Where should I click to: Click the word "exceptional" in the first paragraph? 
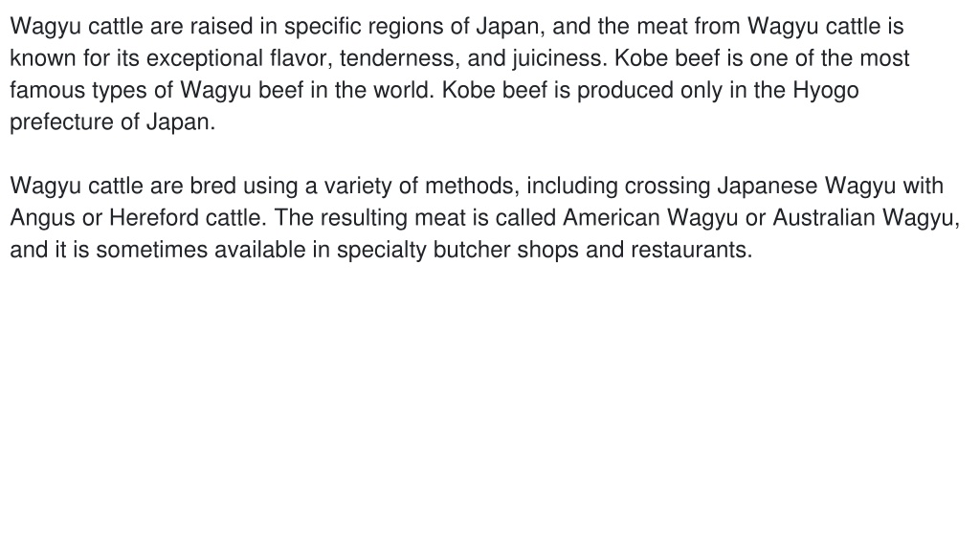pos(205,58)
